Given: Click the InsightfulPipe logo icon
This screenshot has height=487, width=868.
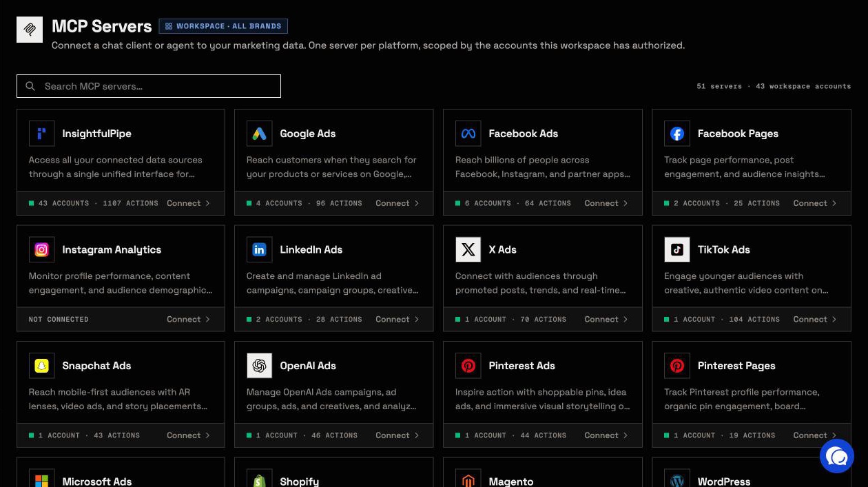Looking at the screenshot, I should [41, 134].
